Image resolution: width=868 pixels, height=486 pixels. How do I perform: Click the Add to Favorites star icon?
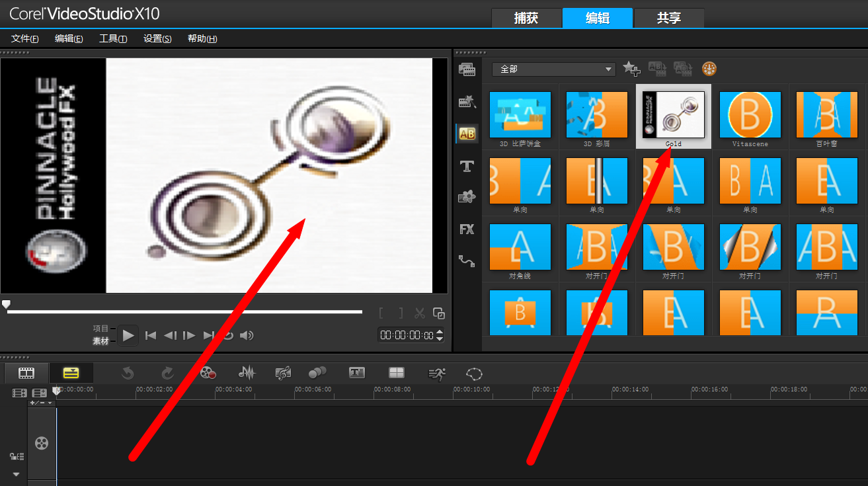click(632, 68)
